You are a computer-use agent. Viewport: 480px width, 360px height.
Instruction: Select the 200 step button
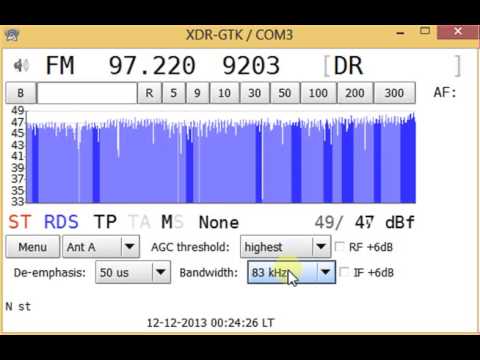click(x=355, y=93)
